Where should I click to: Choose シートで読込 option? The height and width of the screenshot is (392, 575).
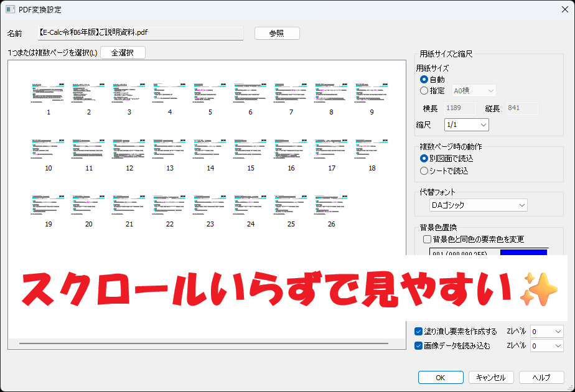point(424,171)
